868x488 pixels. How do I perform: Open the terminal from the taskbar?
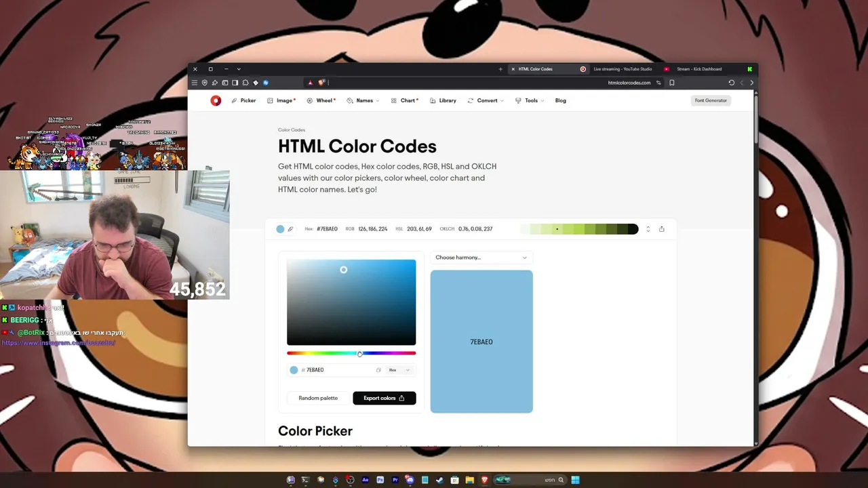305,480
